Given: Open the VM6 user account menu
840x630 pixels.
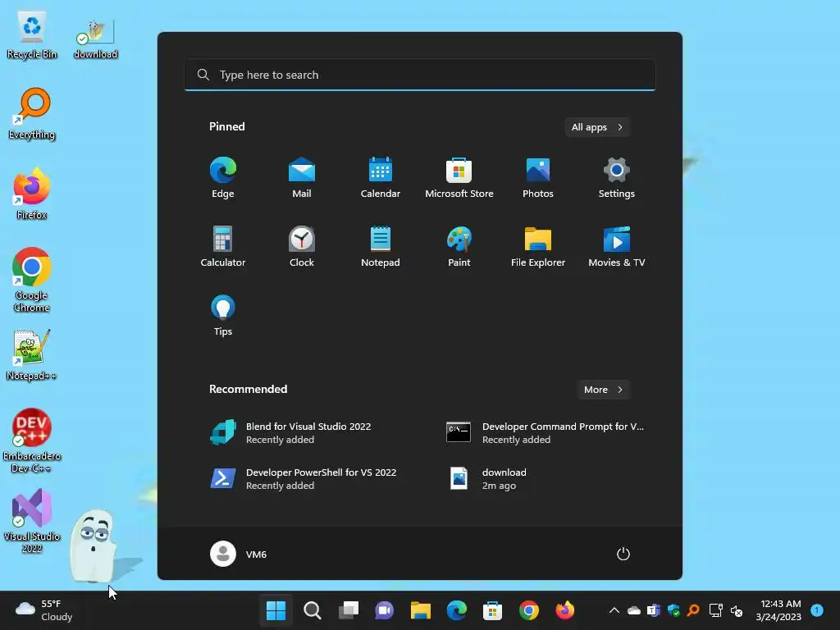Looking at the screenshot, I should (239, 554).
